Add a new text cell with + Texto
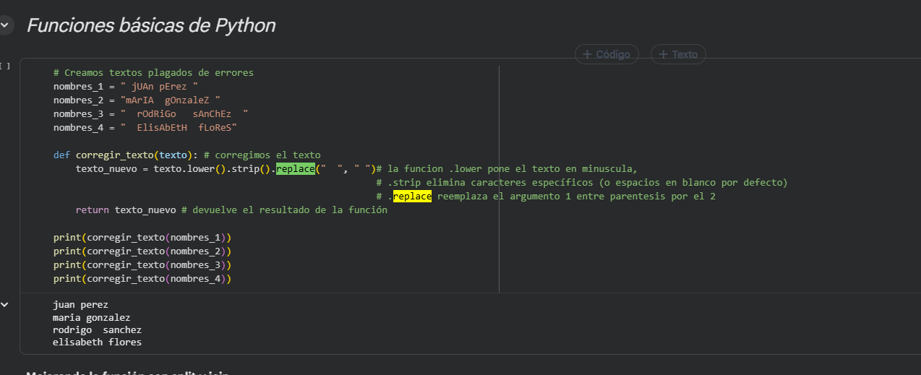Viewport: 921px width, 375px height. pyautogui.click(x=678, y=55)
